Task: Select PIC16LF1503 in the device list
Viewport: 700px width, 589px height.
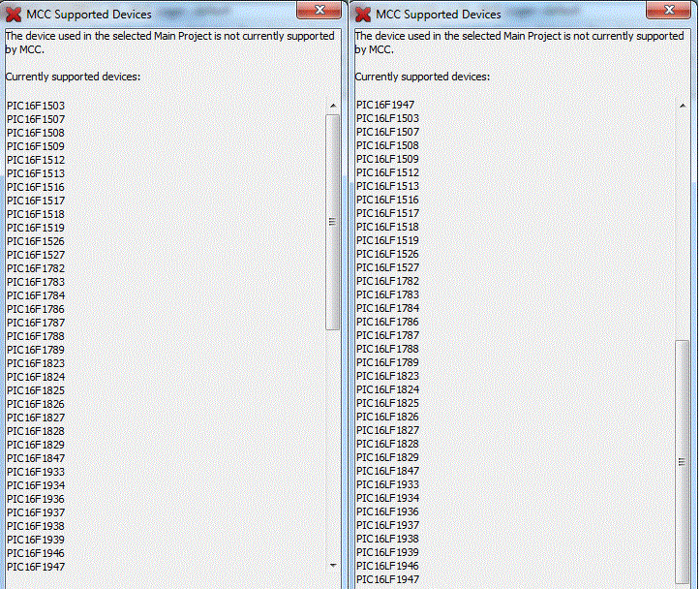Action: [x=388, y=118]
